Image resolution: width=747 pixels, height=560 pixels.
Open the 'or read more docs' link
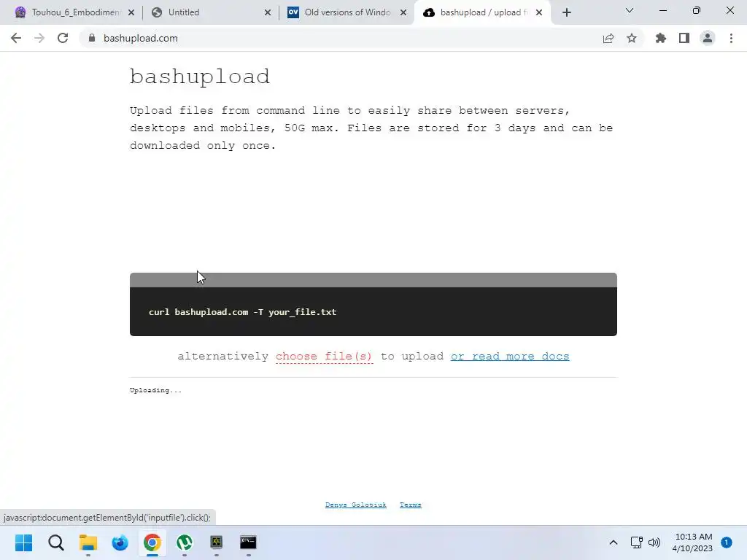point(510,356)
